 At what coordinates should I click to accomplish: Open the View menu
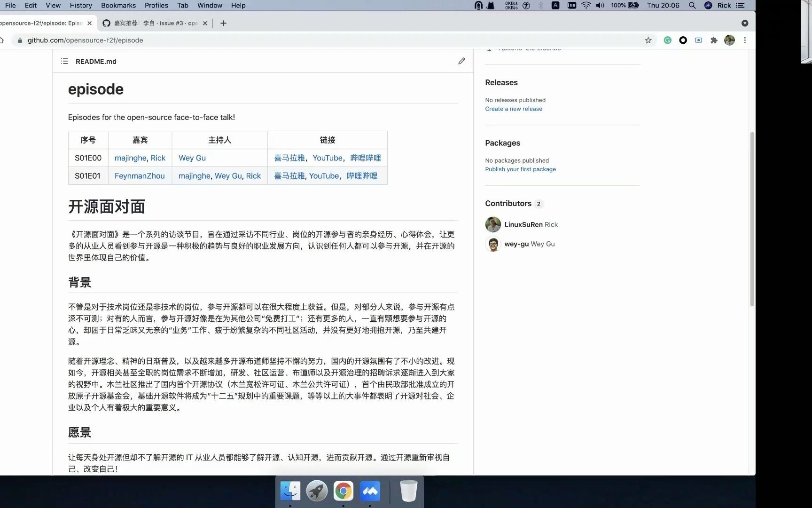(x=53, y=5)
